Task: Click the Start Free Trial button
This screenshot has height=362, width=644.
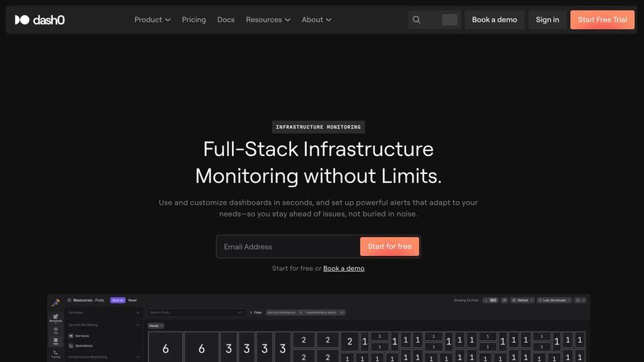Action: point(602,19)
